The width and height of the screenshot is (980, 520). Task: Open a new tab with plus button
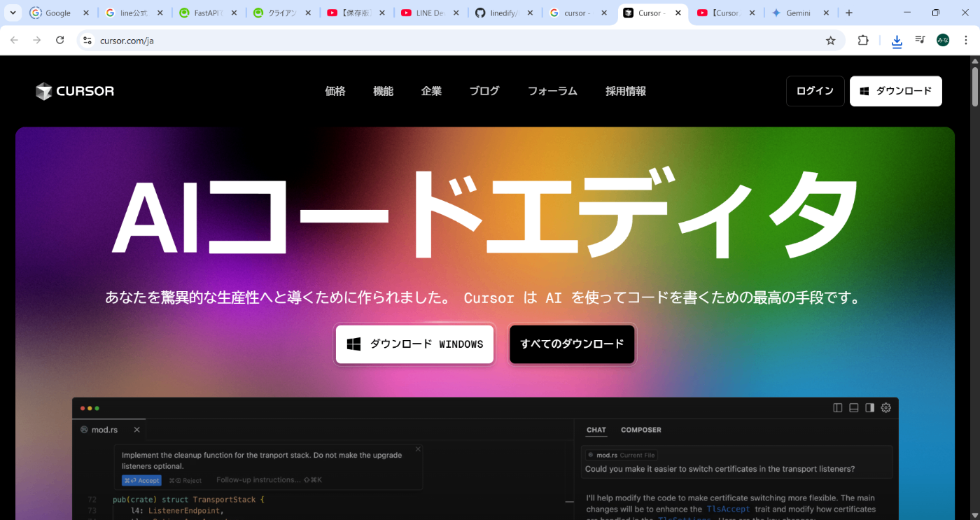point(849,13)
